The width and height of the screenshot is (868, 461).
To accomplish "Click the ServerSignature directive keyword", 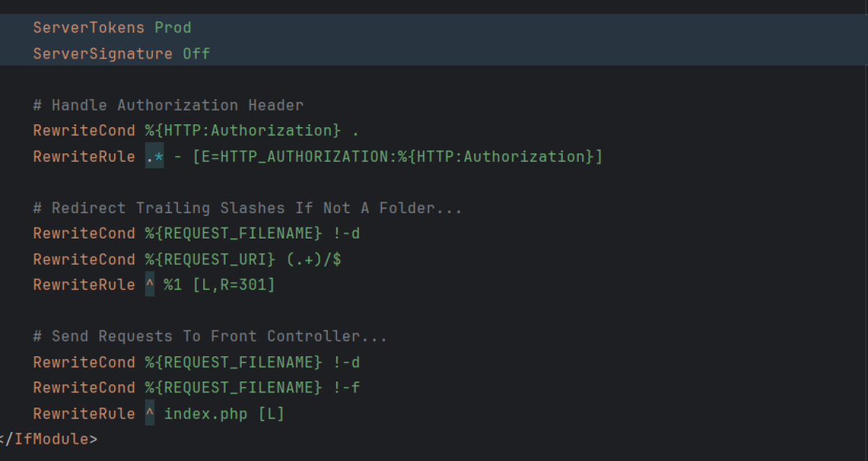I will coord(102,54).
